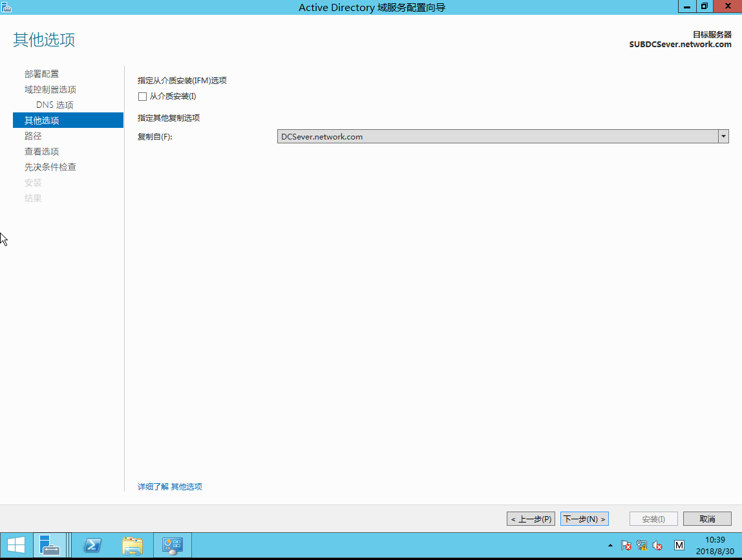Viewport: 742px width, 560px height.
Task: Go to DNS 选项 step
Action: [x=55, y=105]
